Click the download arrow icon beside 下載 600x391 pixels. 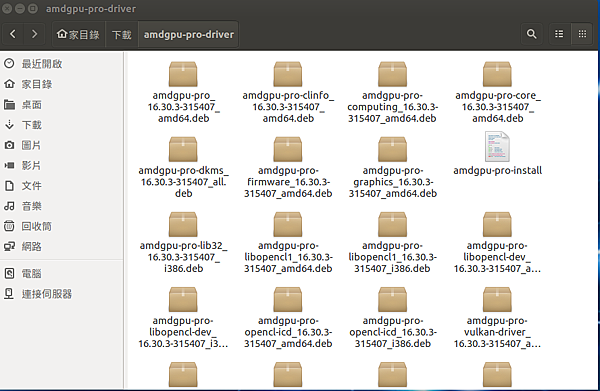tap(9, 124)
